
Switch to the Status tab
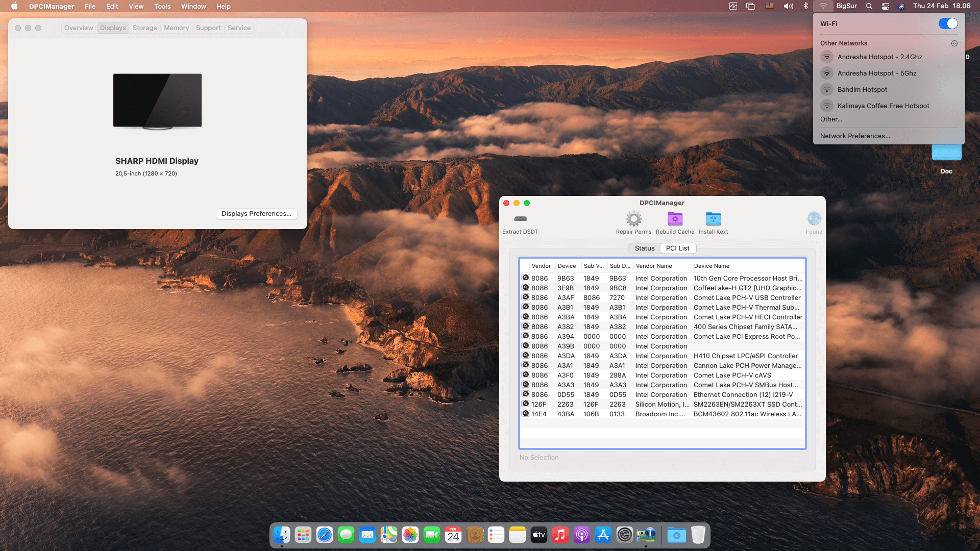pyautogui.click(x=644, y=248)
